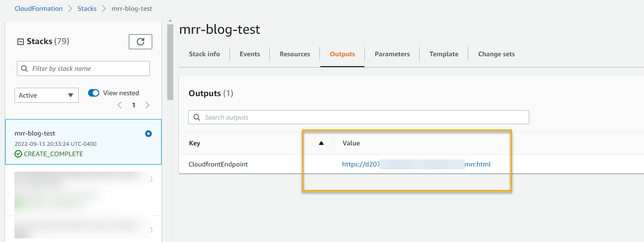644x242 pixels.
Task: Open the Active status dropdown
Action: coord(46,95)
